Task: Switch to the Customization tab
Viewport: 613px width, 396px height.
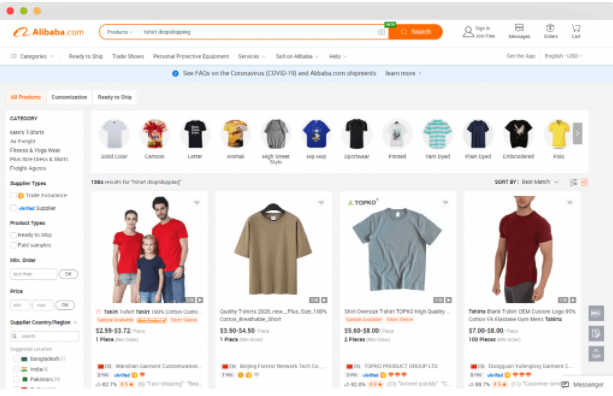Action: [x=69, y=97]
